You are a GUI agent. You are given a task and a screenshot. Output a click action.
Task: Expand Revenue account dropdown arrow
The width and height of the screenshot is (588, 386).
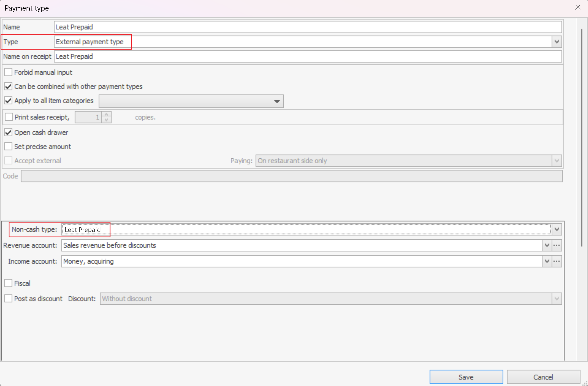click(547, 245)
